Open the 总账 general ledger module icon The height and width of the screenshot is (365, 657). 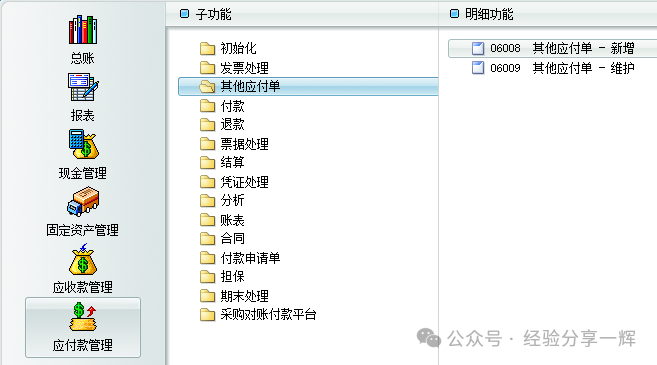(83, 30)
